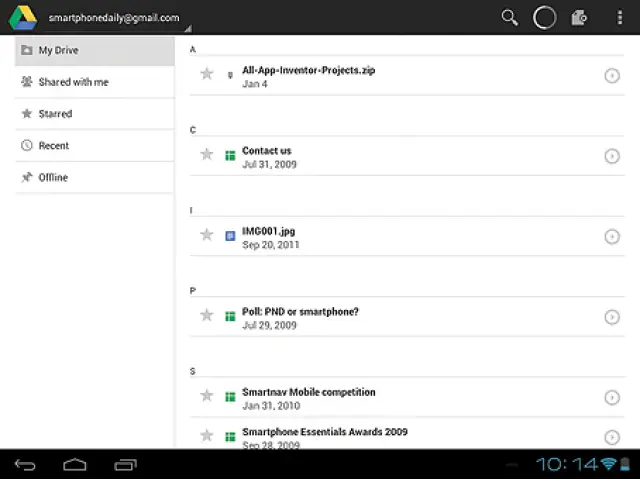
Task: Open the three-dot overflow menu
Action: (620, 17)
